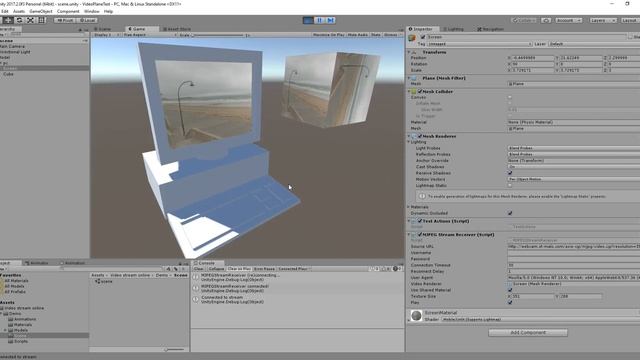The image size is (640, 360).
Task: Toggle Mute Audio in Game view
Action: click(358, 35)
